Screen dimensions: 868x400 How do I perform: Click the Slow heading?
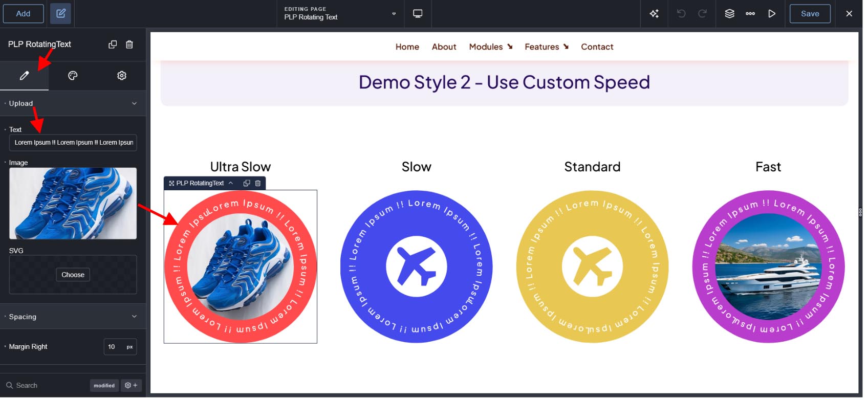[417, 167]
